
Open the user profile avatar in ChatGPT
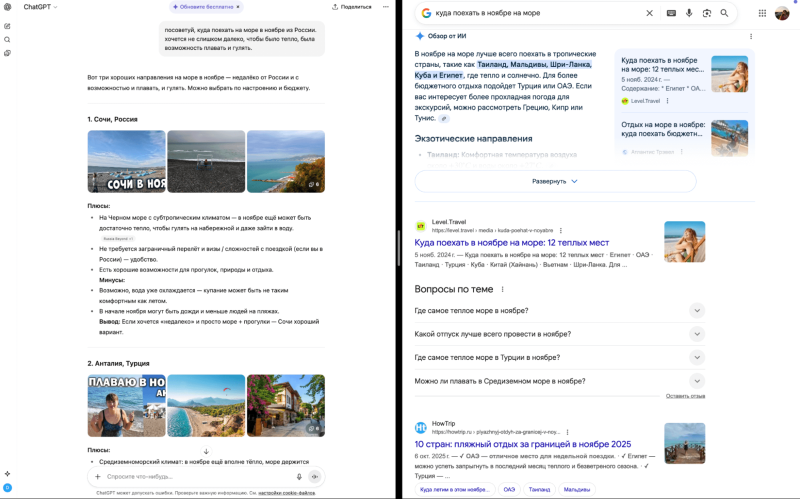(7, 488)
